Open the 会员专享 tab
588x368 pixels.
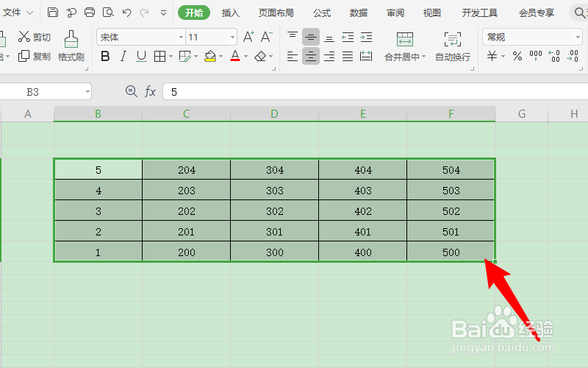pos(537,13)
